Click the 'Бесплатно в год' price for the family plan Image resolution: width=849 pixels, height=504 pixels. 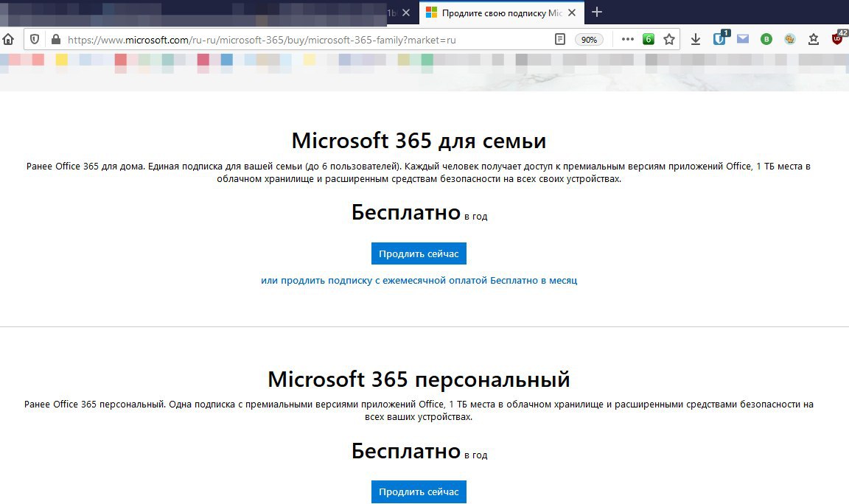[419, 212]
